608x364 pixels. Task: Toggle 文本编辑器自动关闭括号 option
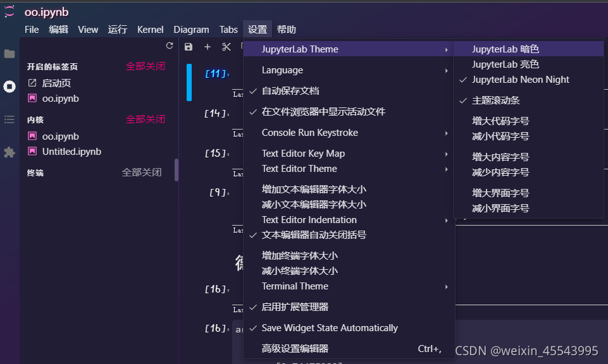[x=349, y=235]
